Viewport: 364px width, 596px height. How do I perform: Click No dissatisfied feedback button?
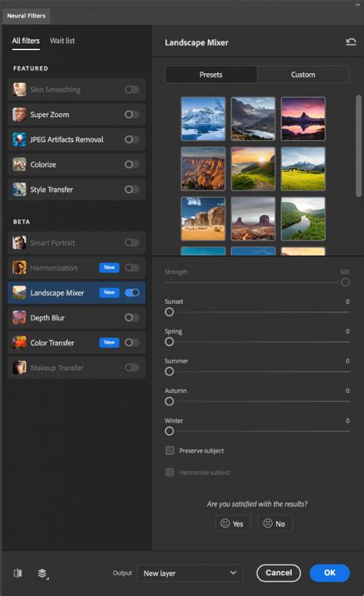tap(275, 523)
